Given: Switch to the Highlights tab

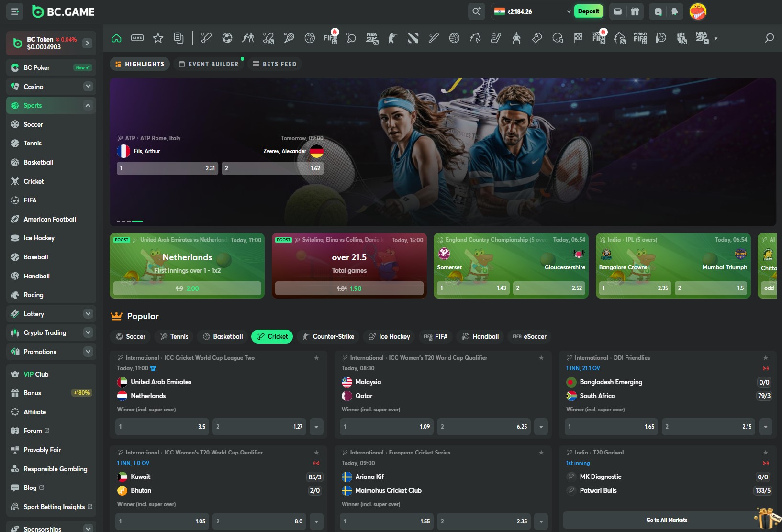Looking at the screenshot, I should 140,64.
